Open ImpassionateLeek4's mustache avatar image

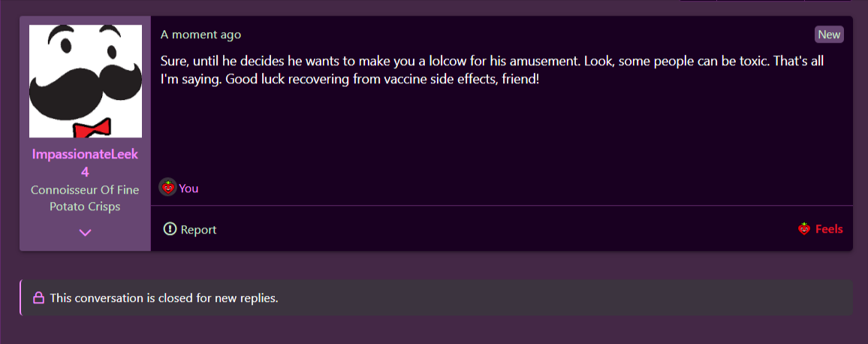[86, 81]
